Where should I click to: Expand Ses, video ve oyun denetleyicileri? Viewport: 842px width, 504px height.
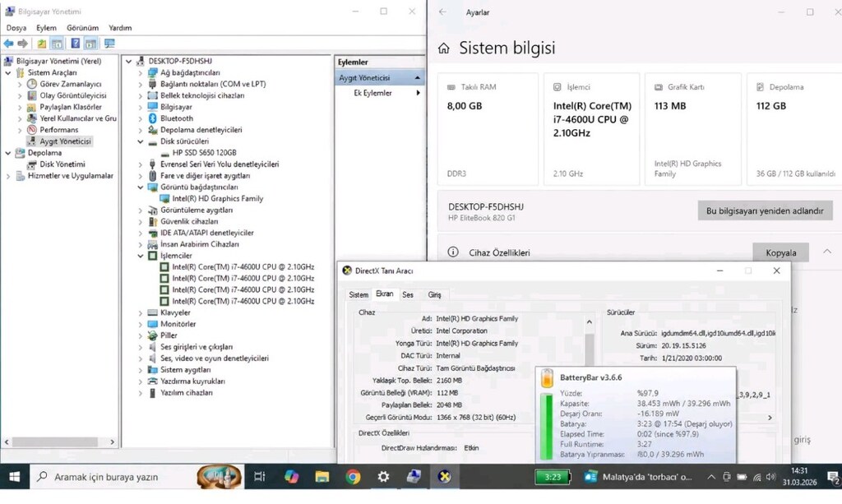[x=140, y=358]
